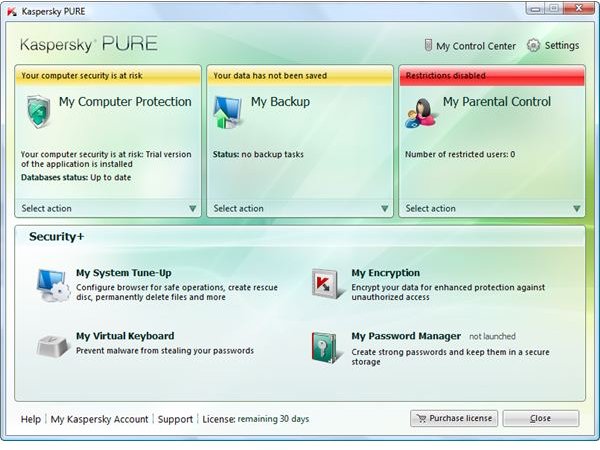Open the Help link
600x450 pixels.
pos(31,419)
